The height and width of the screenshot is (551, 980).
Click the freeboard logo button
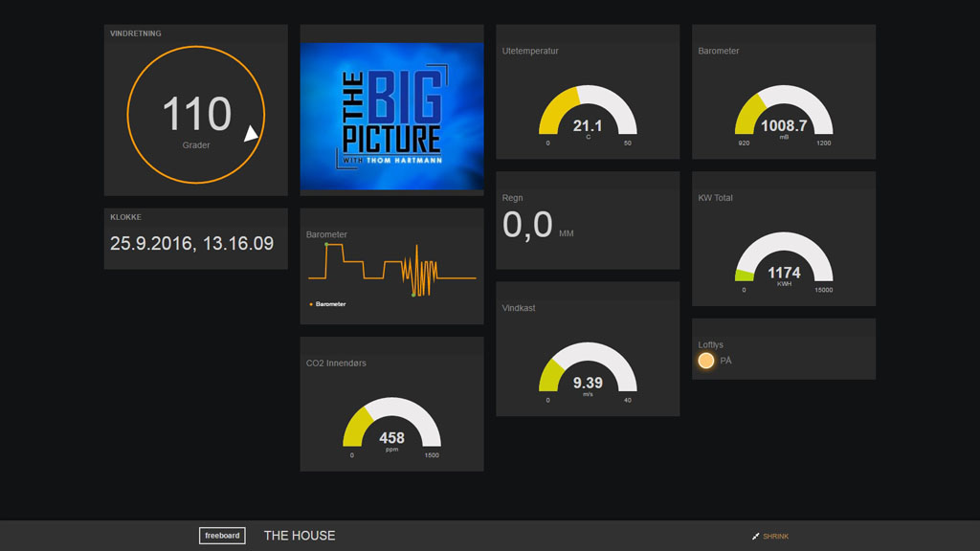222,536
